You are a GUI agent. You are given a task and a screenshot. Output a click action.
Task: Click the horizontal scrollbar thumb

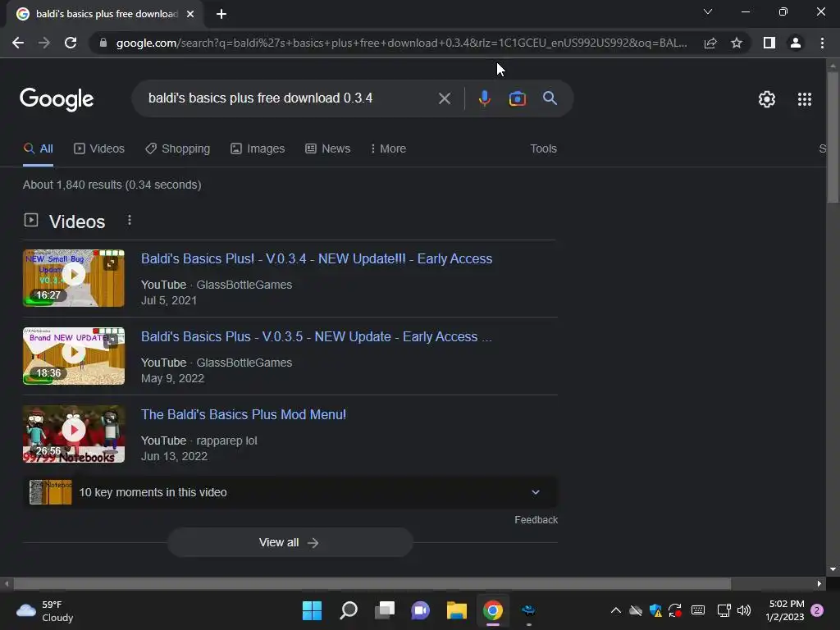pyautogui.click(x=372, y=584)
